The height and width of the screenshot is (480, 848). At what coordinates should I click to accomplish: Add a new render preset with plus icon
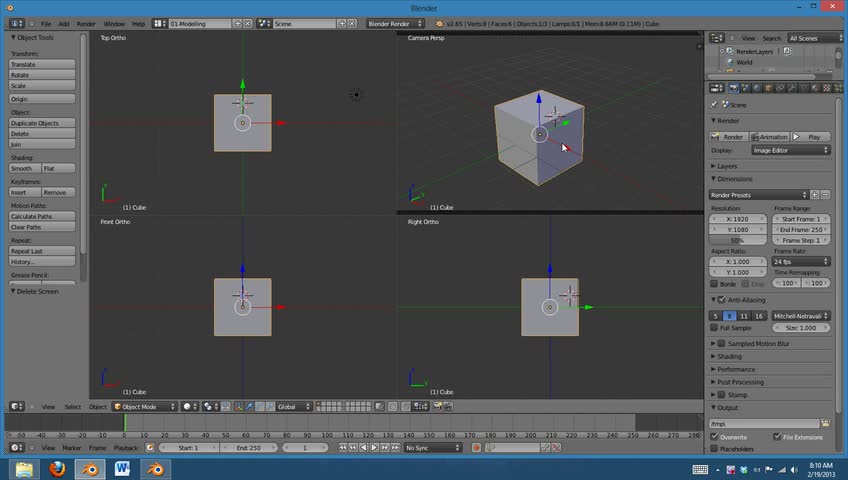814,195
